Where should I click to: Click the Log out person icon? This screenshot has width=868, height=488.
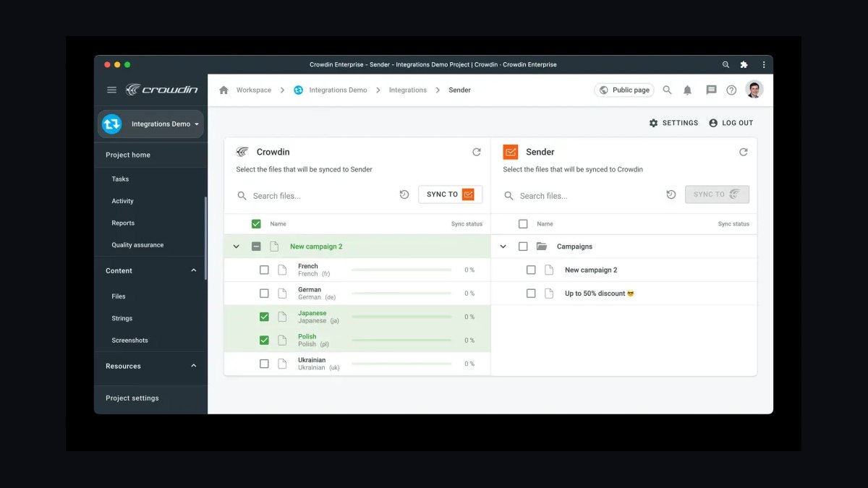713,123
